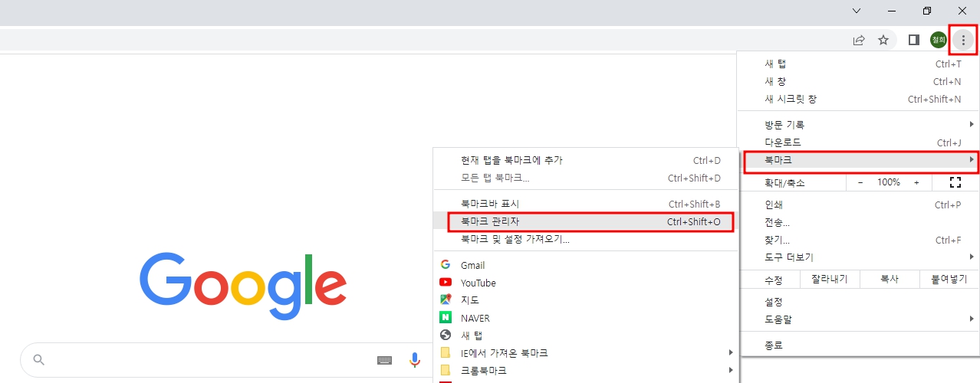Viewport: 980px width, 383px height.
Task: Open the NAVER bookmark
Action: (585, 318)
